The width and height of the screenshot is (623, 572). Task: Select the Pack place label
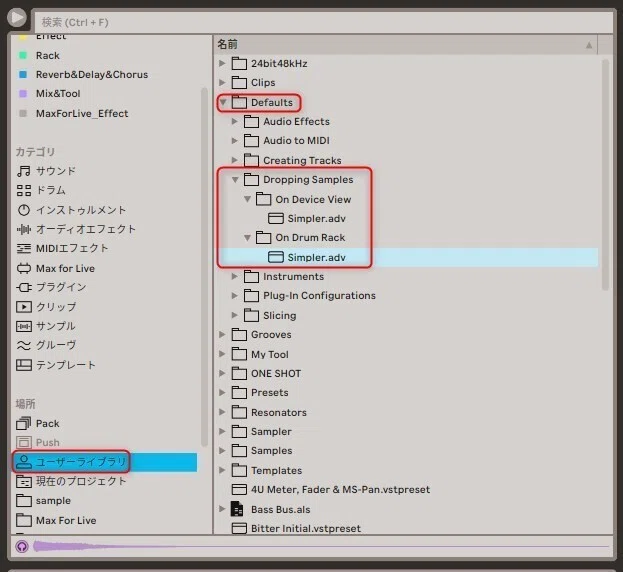[47, 423]
